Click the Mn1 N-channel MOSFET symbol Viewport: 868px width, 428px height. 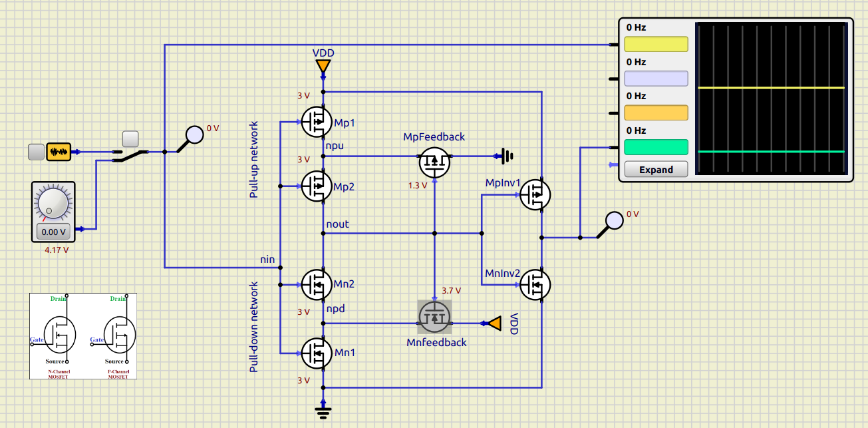click(317, 353)
